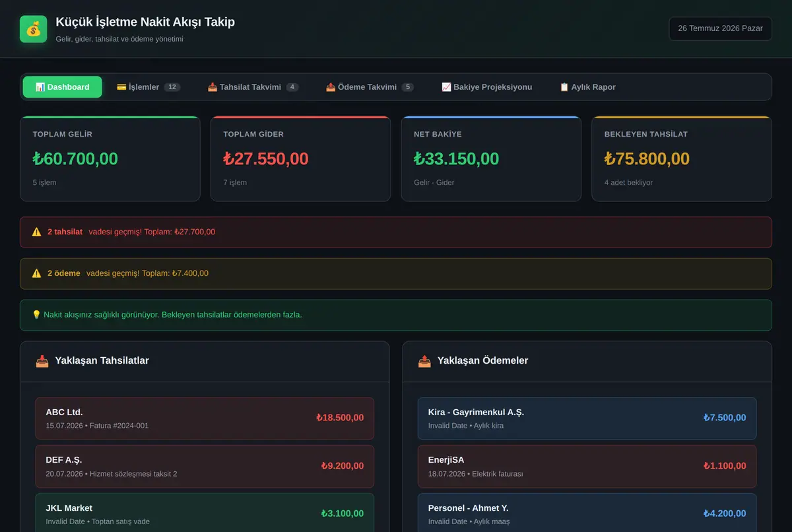Select the Kira - Gayrimenkul A.Ş. payment row
792x532 pixels.
(x=587, y=418)
